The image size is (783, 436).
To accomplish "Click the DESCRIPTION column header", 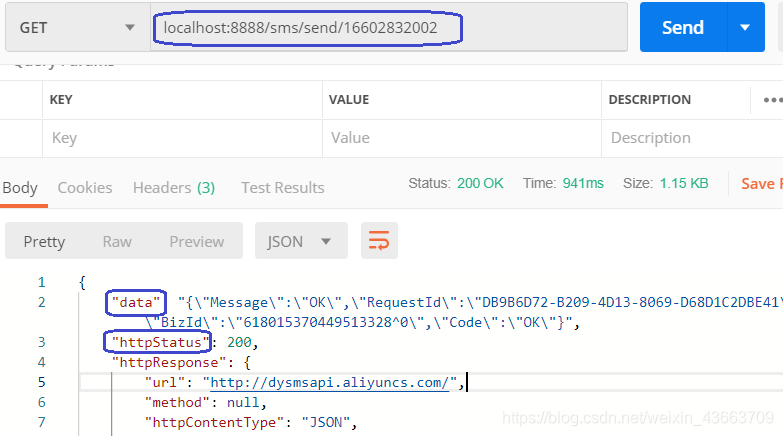I will pos(650,100).
